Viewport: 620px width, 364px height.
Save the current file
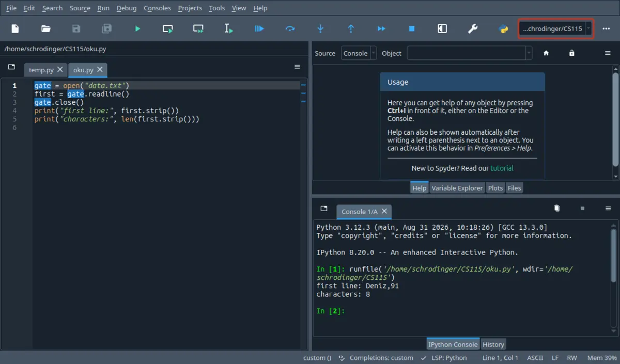(x=76, y=29)
